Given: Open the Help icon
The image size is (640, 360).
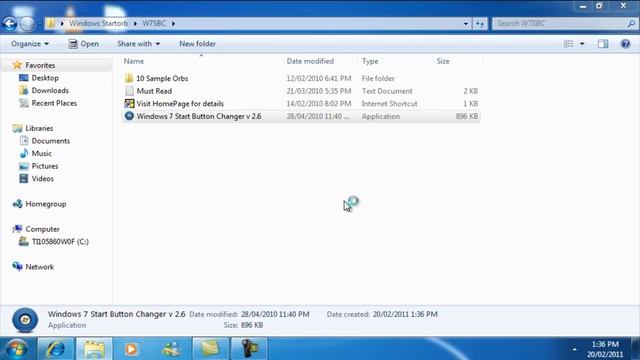Looking at the screenshot, I should 625,44.
